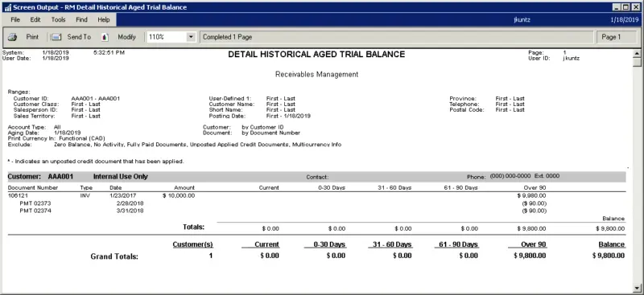The height and width of the screenshot is (295, 644).
Task: Click the vertical scrollbar thumb
Action: pos(637,62)
